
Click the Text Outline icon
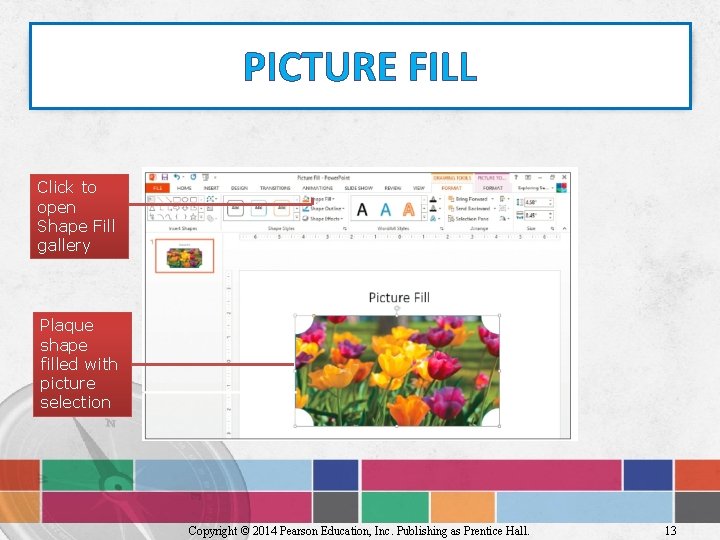(x=433, y=209)
